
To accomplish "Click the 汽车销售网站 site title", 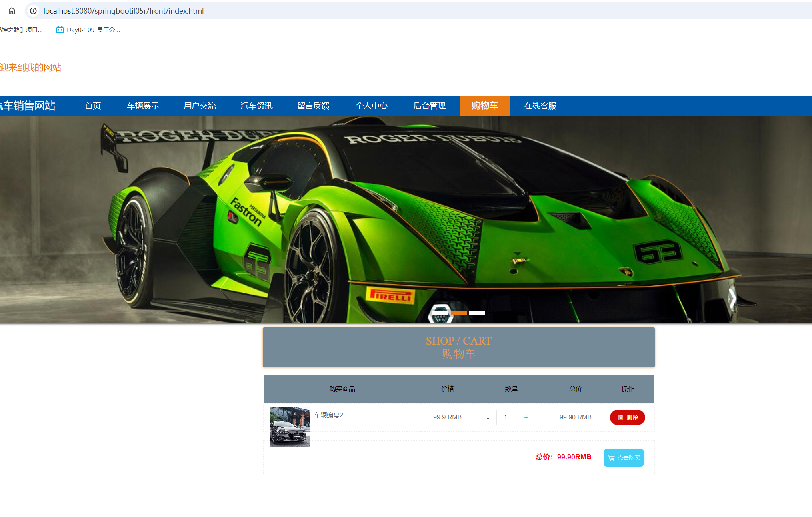I will pyautogui.click(x=28, y=106).
